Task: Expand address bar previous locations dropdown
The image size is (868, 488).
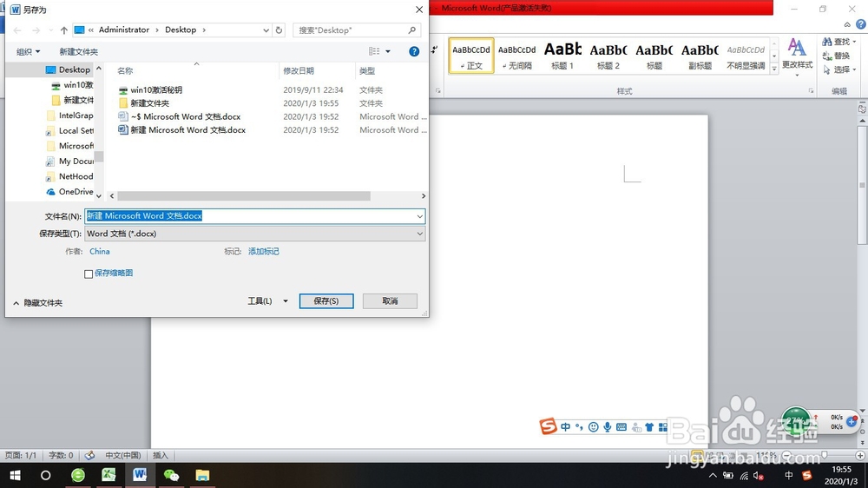Action: click(x=266, y=30)
